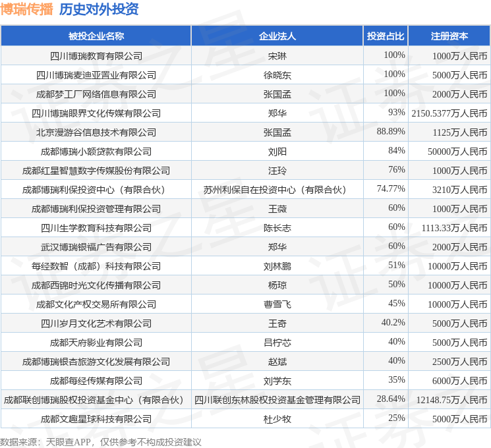The image size is (491, 448).
Task: Click registered capital 50000万人民币
Action: click(457, 152)
